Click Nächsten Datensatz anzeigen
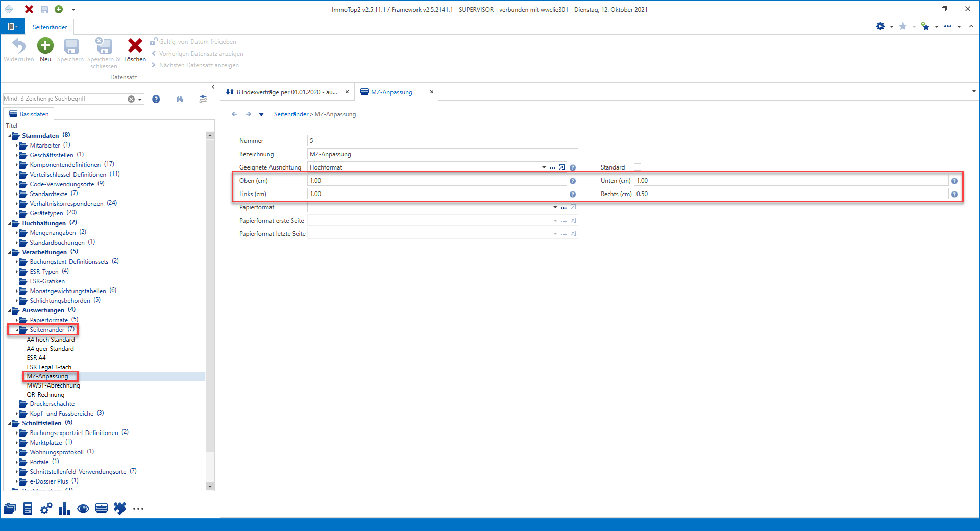 click(195, 65)
